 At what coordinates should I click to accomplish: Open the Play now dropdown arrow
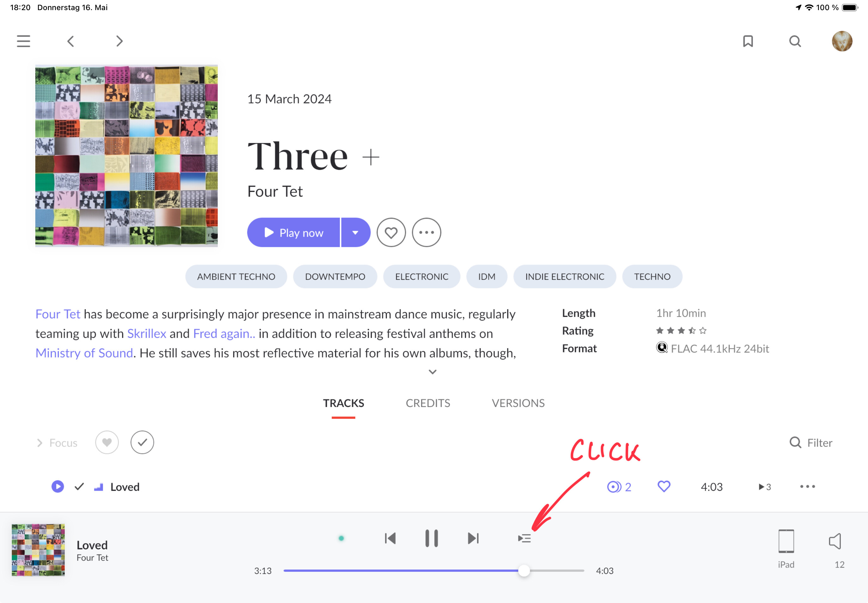(356, 232)
